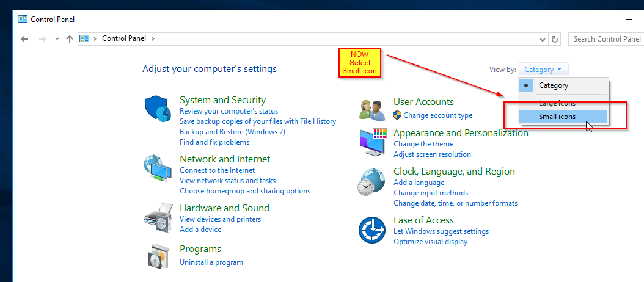Click Review your computer's status

[229, 111]
